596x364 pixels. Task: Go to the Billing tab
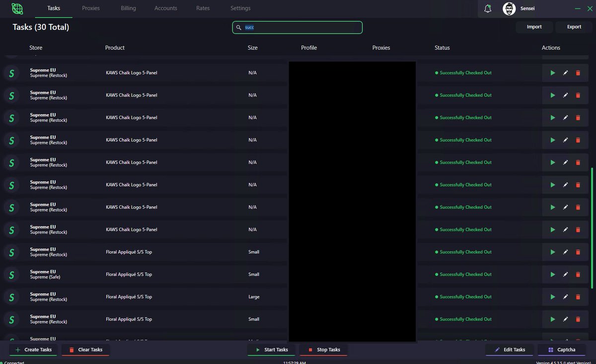[x=128, y=8]
